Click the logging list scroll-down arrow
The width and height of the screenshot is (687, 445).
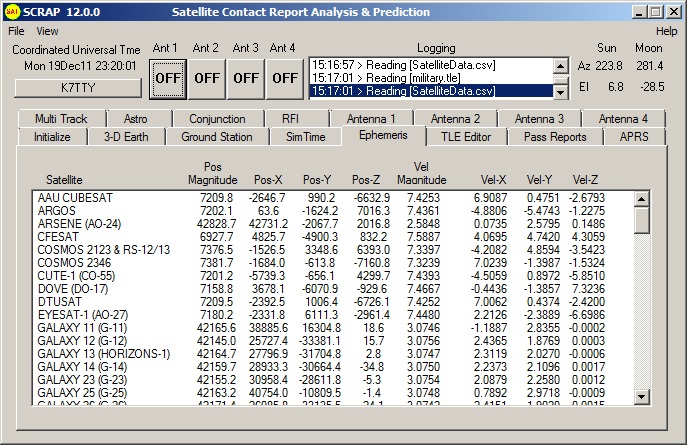coord(560,92)
